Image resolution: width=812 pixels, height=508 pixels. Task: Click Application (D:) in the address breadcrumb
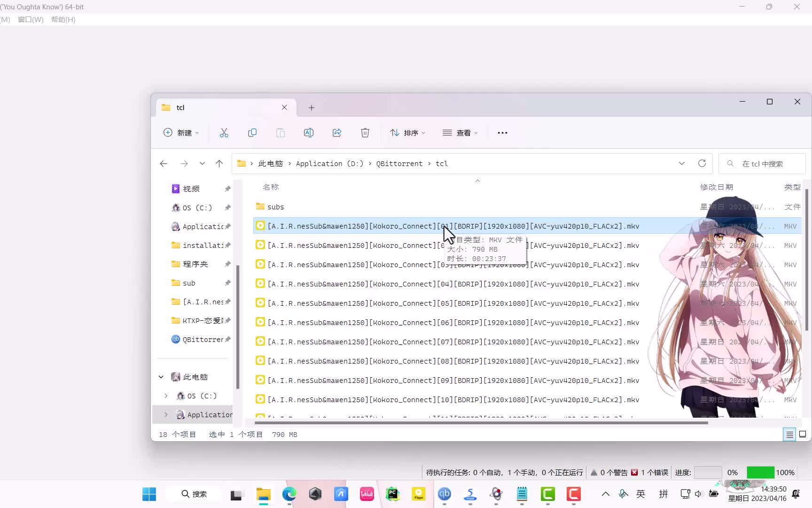pyautogui.click(x=329, y=164)
